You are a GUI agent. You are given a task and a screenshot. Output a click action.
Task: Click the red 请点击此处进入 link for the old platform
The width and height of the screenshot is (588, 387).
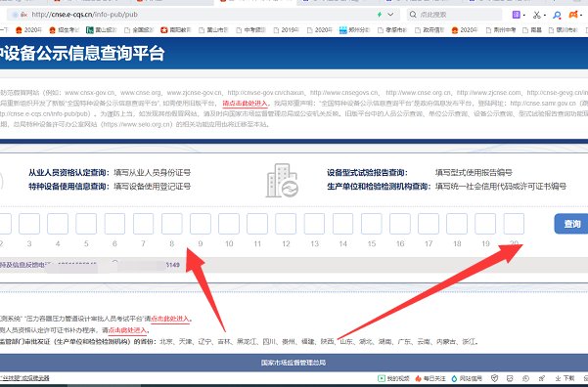[246, 104]
